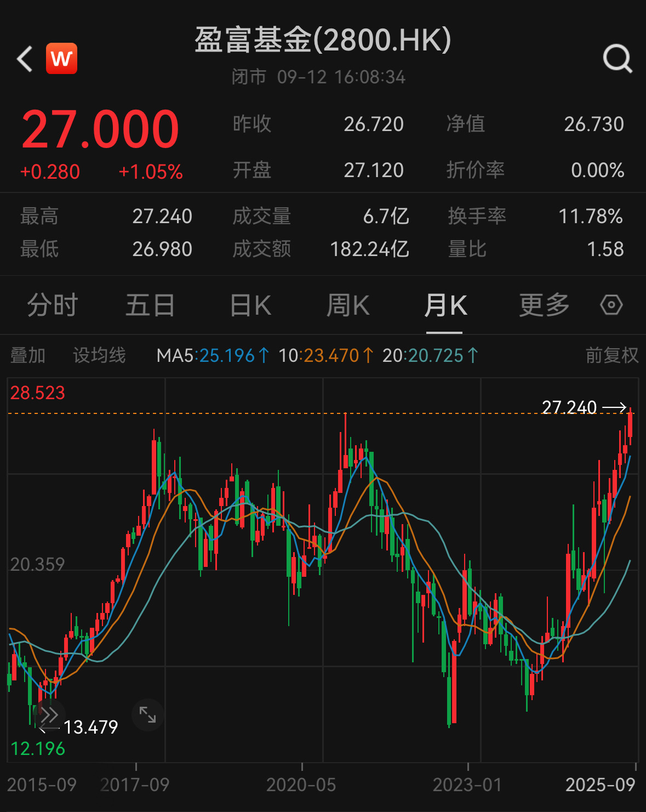The width and height of the screenshot is (646, 812).
Task: Tap the 2025-09 date axis label
Action: coord(601,785)
